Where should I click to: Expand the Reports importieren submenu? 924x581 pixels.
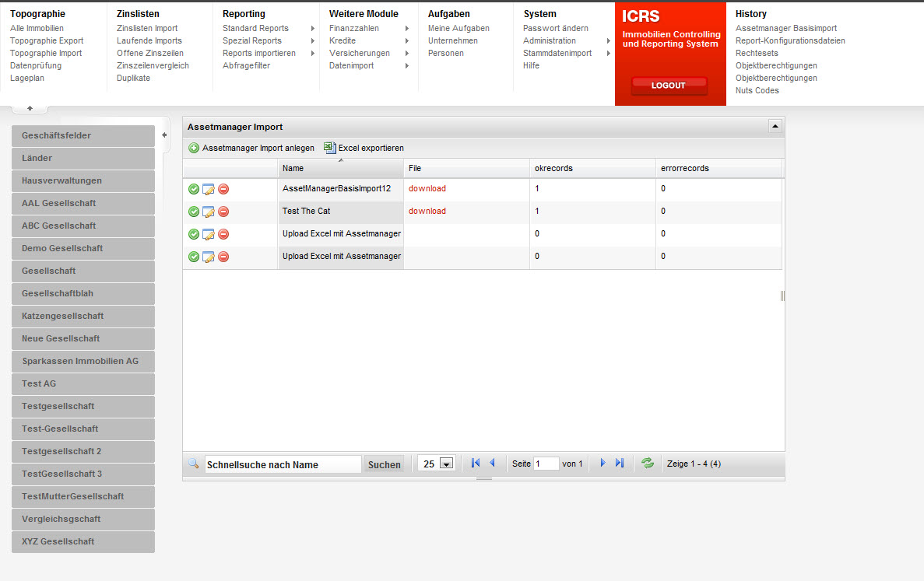click(x=313, y=53)
